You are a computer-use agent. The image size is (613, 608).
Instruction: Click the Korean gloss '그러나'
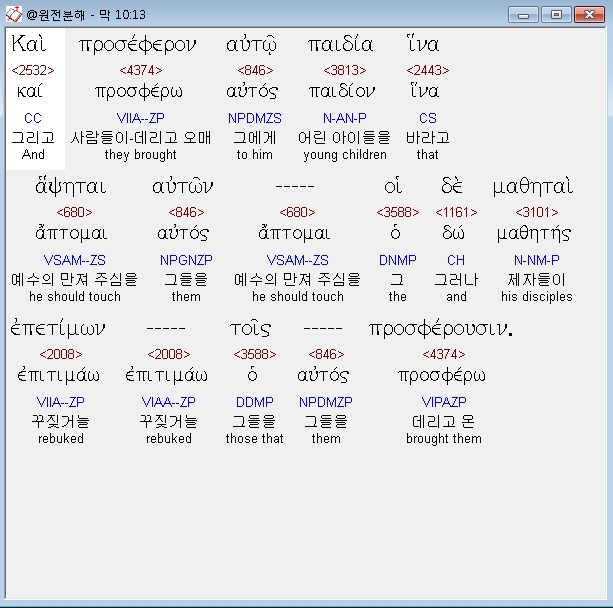click(x=456, y=280)
